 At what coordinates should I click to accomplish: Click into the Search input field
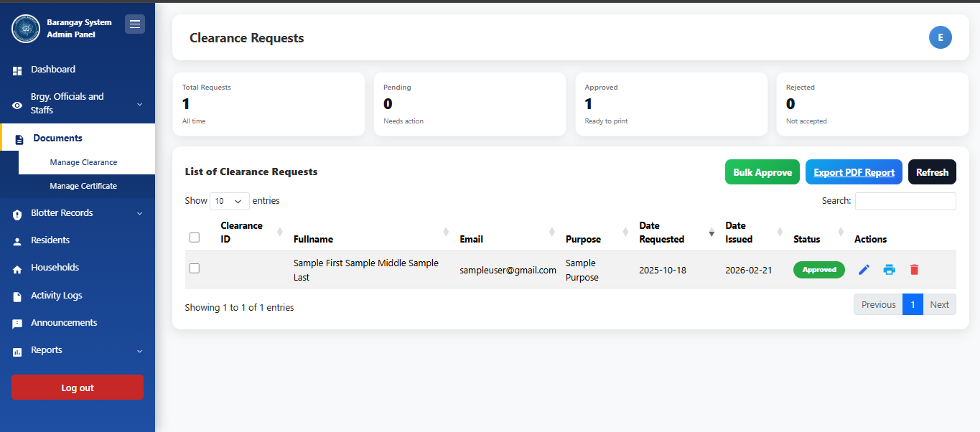pyautogui.click(x=905, y=202)
